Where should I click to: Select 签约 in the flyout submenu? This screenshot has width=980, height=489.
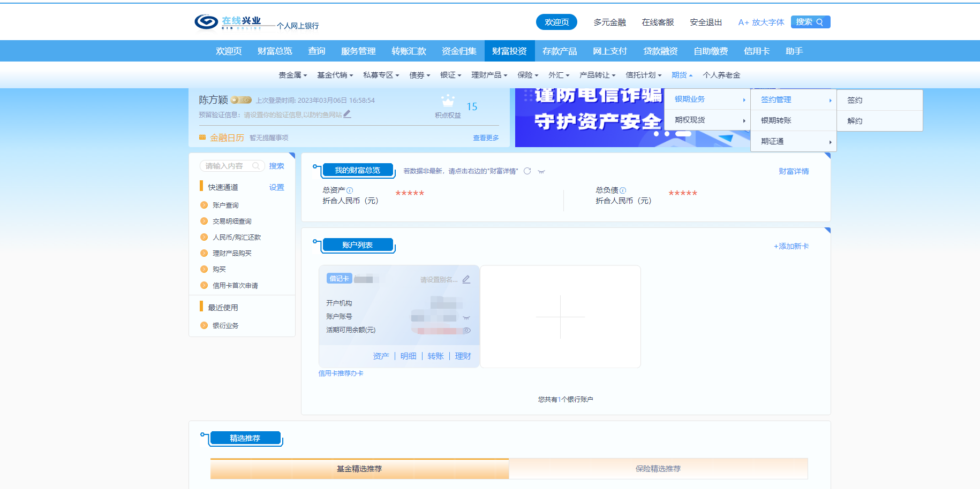coord(855,100)
